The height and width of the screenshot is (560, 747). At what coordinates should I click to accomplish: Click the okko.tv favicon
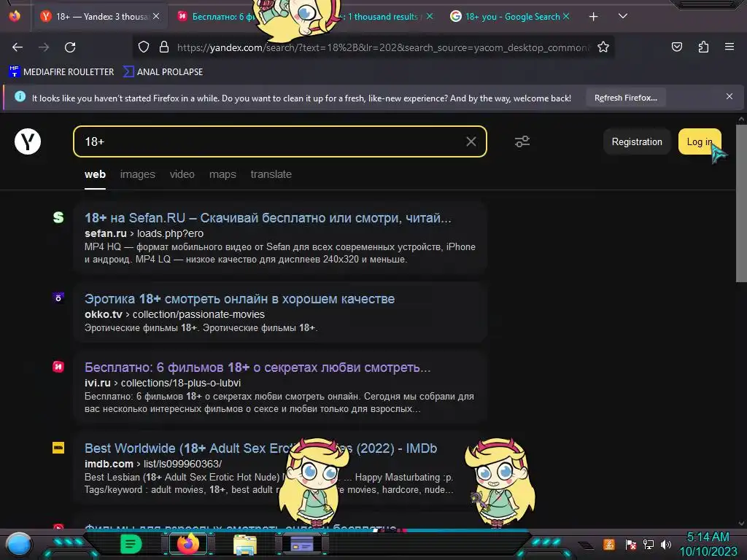(x=58, y=298)
